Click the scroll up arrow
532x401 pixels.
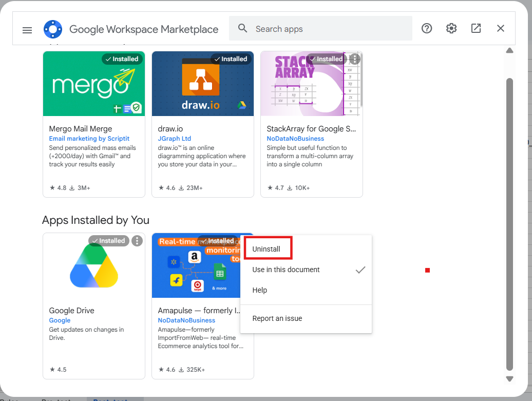click(509, 51)
